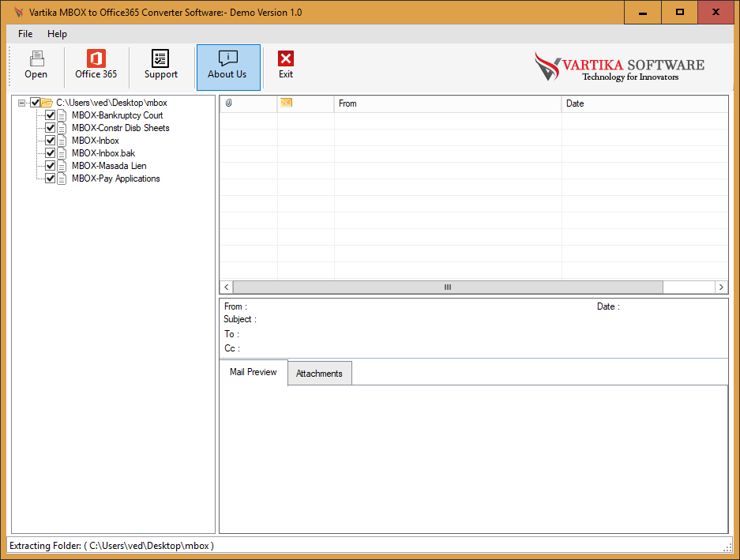Screen dimensions: 740x560
Task: Select the C:\Users\ved\Desktop\mbox folder label
Action: tap(112, 103)
